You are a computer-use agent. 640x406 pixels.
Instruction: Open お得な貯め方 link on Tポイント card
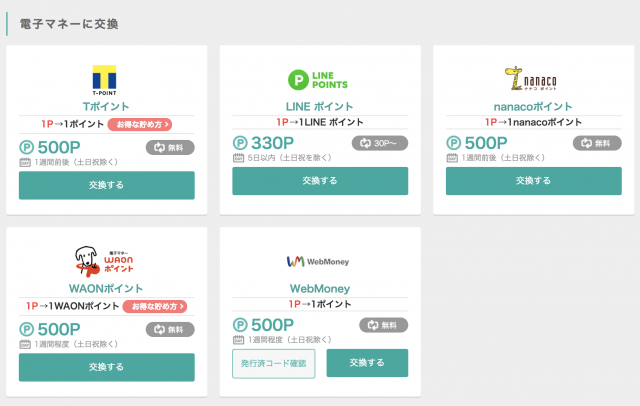tap(140, 124)
